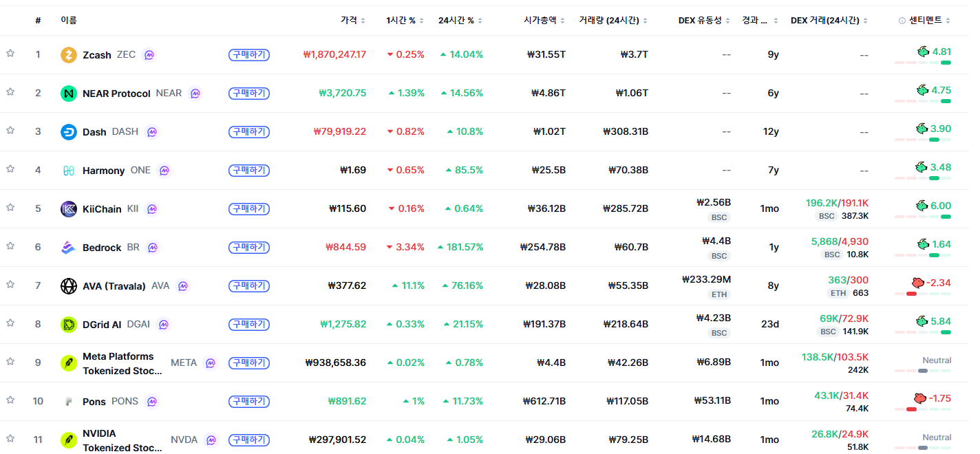Click the purple AI badge beside BR

pos(153,248)
